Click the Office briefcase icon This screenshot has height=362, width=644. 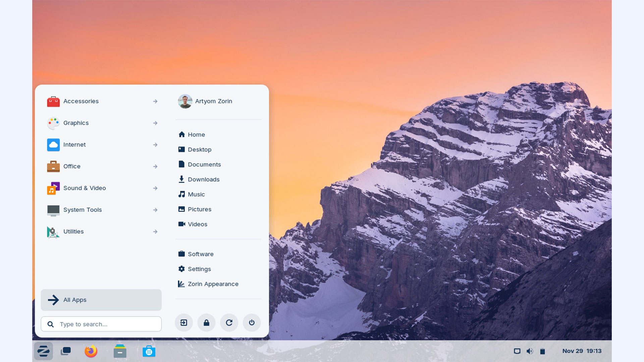[x=53, y=166]
